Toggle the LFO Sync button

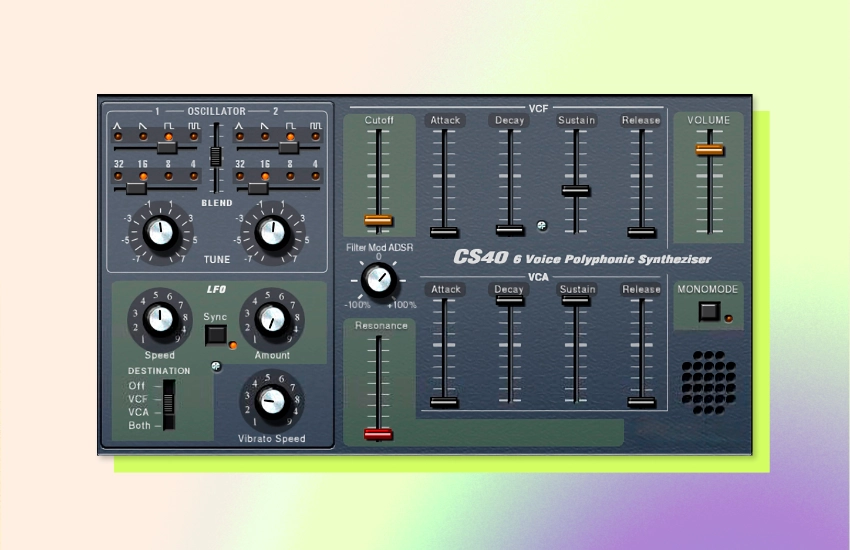pos(216,335)
